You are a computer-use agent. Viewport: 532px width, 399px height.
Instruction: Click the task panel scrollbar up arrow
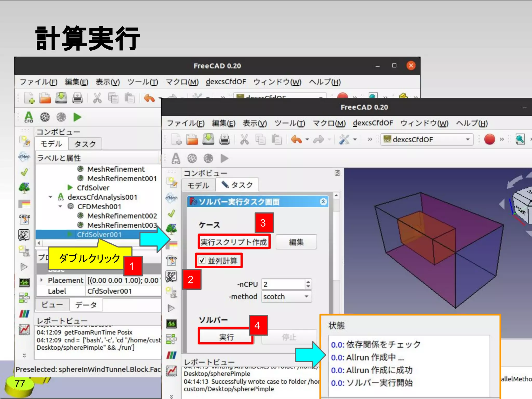336,195
